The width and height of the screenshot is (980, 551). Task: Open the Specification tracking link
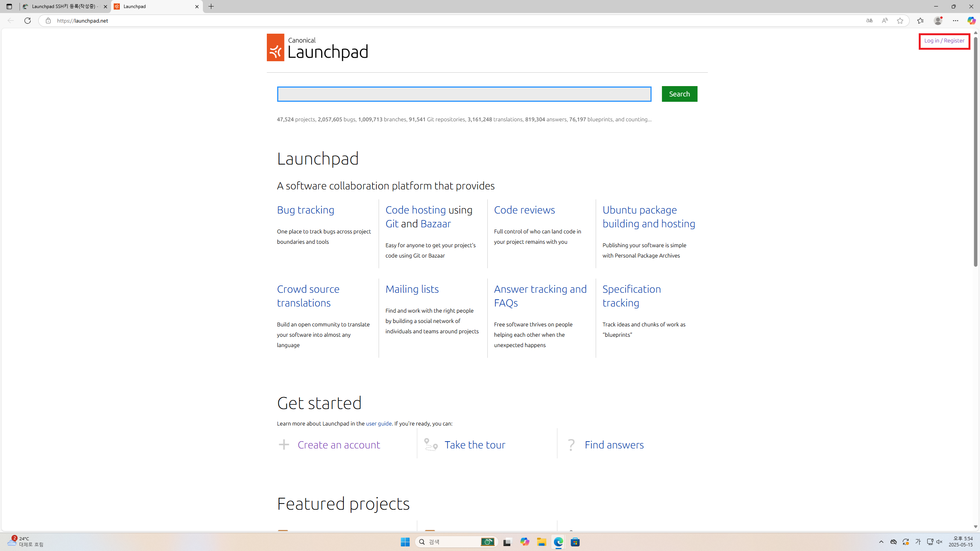click(x=632, y=296)
